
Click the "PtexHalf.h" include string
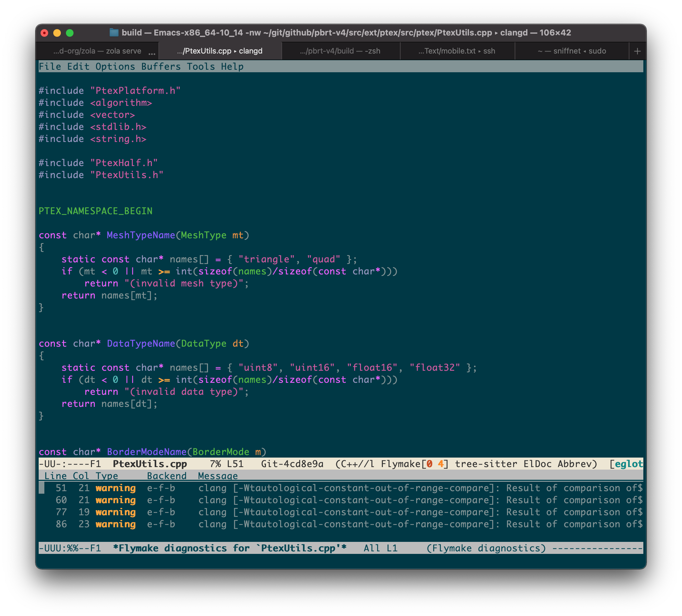(x=124, y=163)
